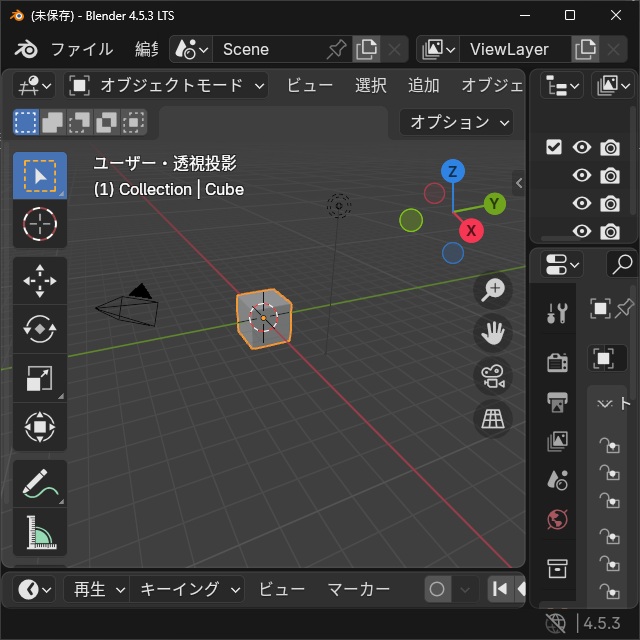Open the outliner editor type dropdown
The width and height of the screenshot is (640, 640).
(x=562, y=85)
